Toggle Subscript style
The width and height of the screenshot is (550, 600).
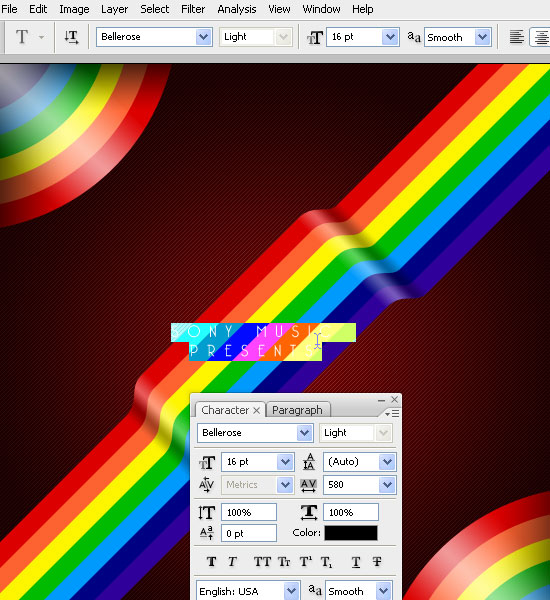click(326, 562)
